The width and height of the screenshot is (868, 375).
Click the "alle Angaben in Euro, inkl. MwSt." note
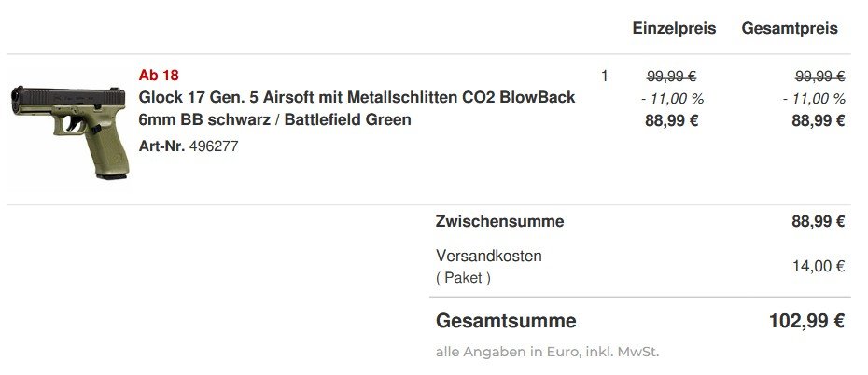click(547, 352)
